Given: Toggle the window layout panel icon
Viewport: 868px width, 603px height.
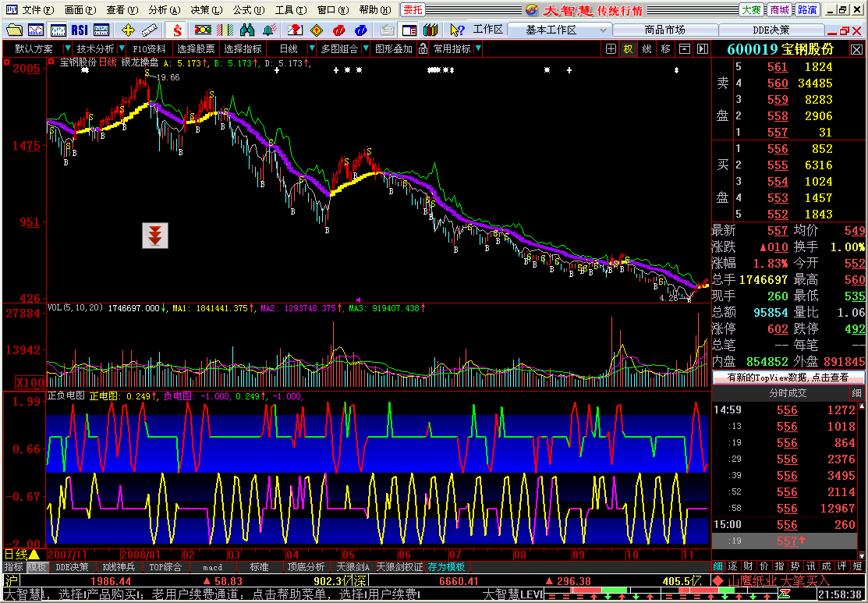Looking at the screenshot, I should click(409, 30).
